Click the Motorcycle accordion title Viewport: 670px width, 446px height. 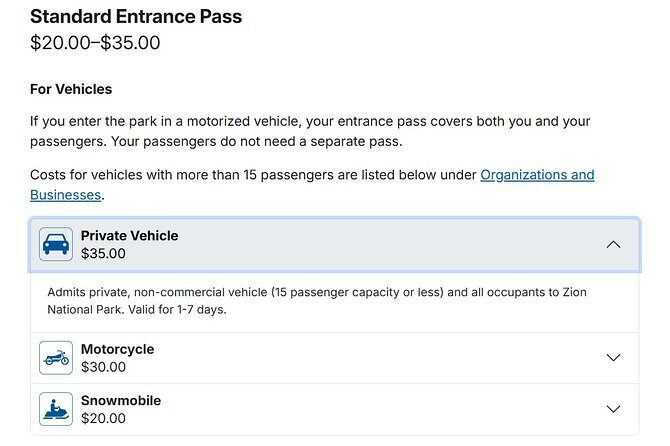(117, 350)
